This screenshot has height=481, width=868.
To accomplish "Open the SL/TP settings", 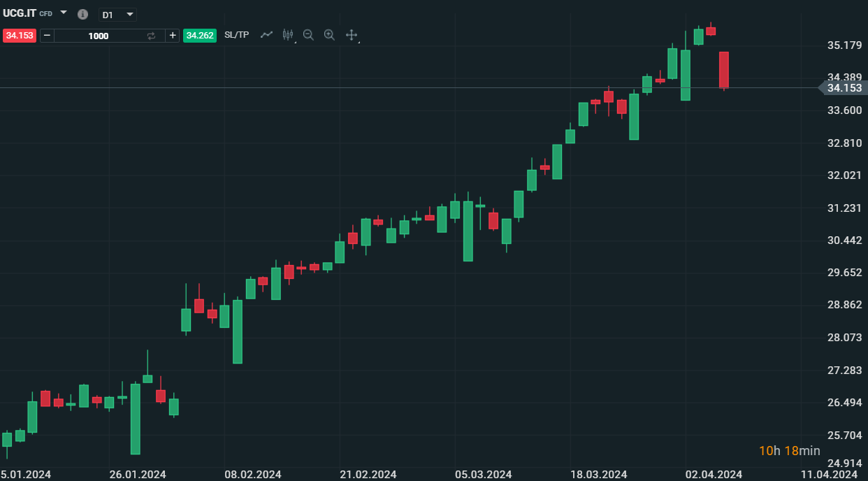I will click(236, 35).
